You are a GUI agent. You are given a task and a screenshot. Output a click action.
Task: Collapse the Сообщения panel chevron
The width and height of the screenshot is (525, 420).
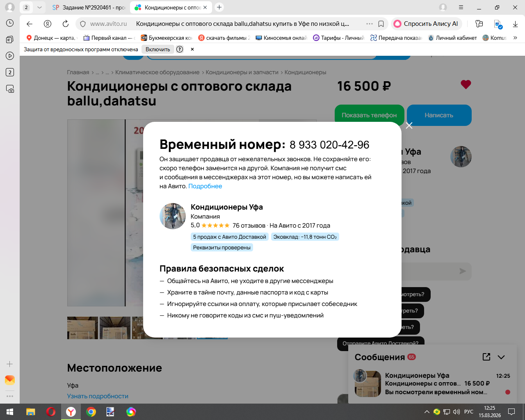(x=501, y=357)
